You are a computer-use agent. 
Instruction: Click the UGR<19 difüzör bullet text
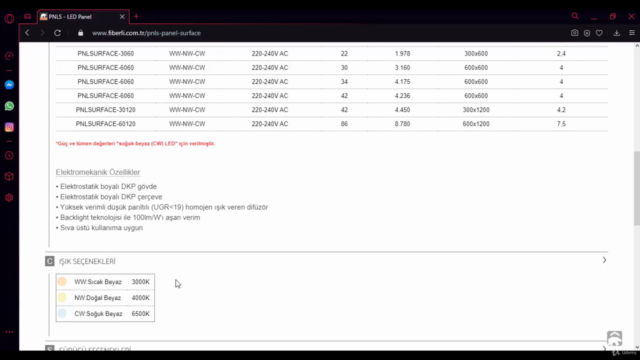[164, 207]
